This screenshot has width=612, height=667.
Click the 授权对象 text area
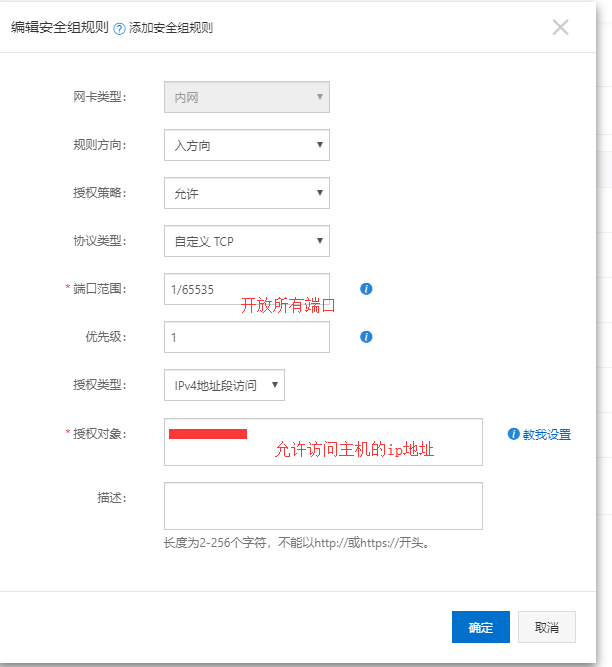tap(323, 442)
